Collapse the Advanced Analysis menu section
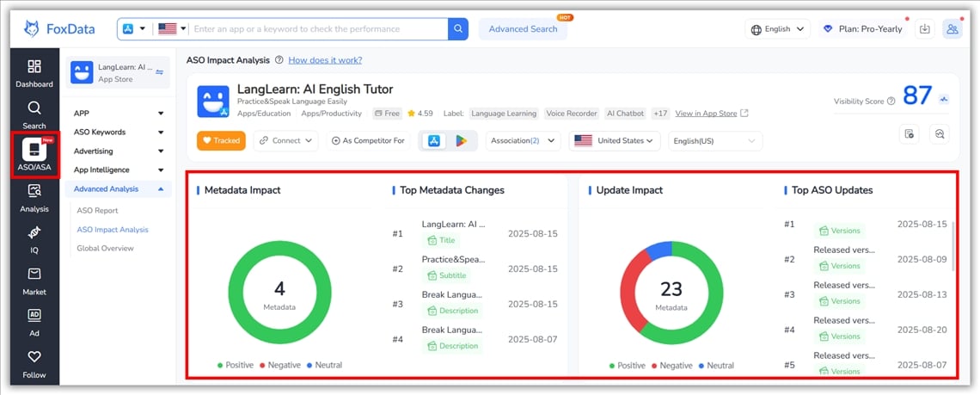Viewport: 980px width, 395px height. (118, 188)
